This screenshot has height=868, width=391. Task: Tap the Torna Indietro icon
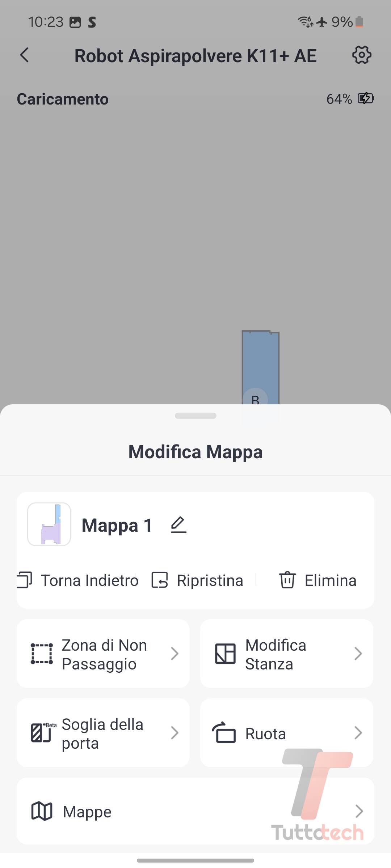pos(25,580)
